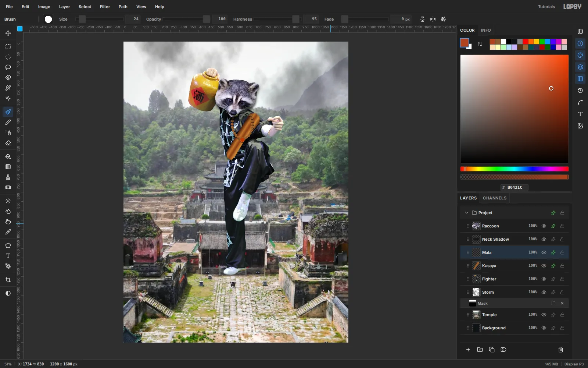
Task: Toggle visibility of Mala layer
Action: pos(544,252)
